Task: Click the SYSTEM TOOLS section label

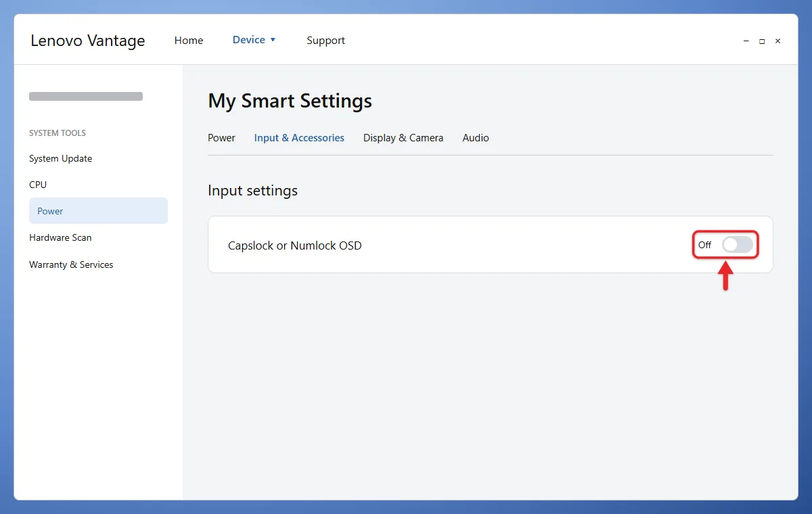Action: (58, 133)
